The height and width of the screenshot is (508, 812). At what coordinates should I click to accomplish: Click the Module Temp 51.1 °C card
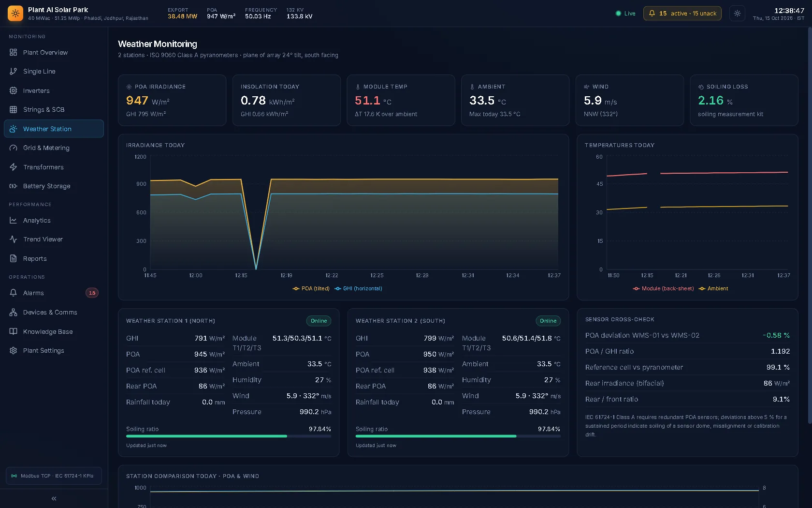click(x=401, y=100)
